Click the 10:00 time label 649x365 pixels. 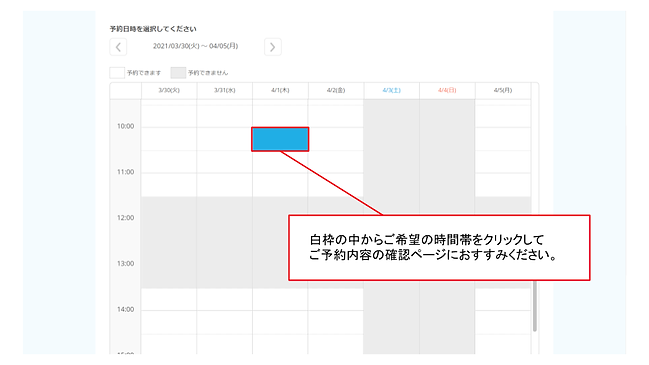tap(125, 126)
